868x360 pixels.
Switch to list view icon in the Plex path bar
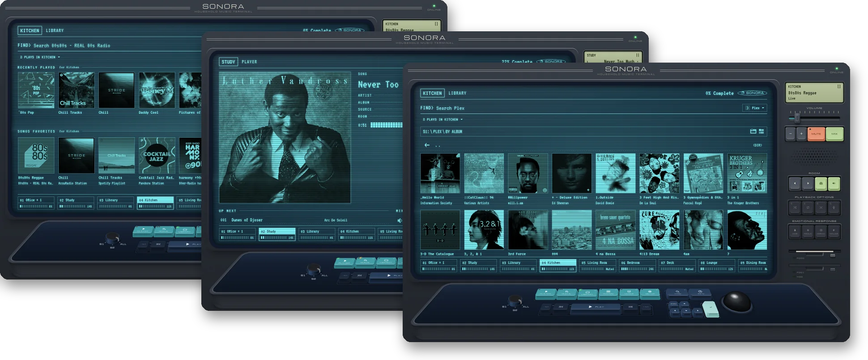pos(762,131)
